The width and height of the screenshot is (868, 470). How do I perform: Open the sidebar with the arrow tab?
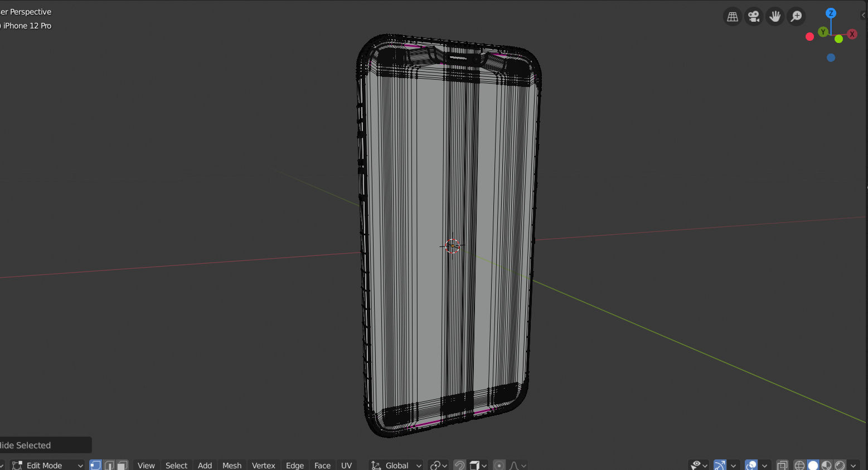click(864, 16)
